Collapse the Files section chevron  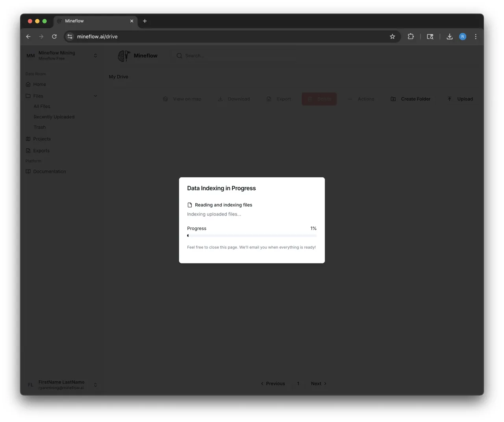pos(95,96)
